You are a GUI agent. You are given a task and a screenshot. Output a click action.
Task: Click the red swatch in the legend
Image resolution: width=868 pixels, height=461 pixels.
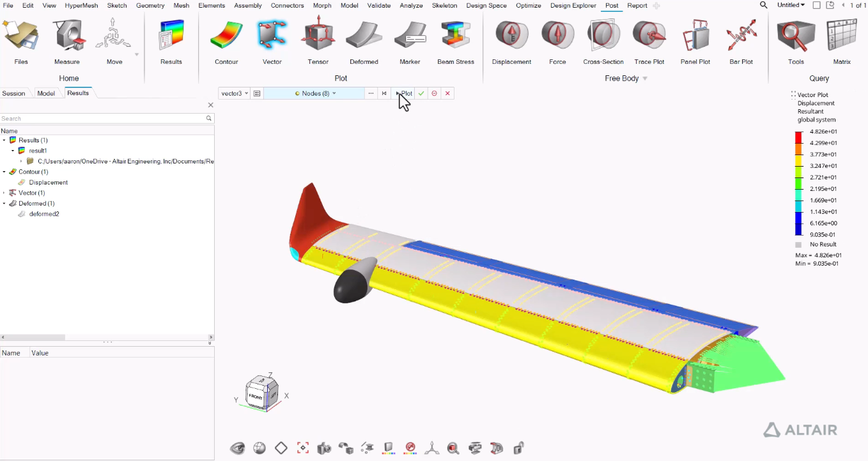pyautogui.click(x=799, y=137)
